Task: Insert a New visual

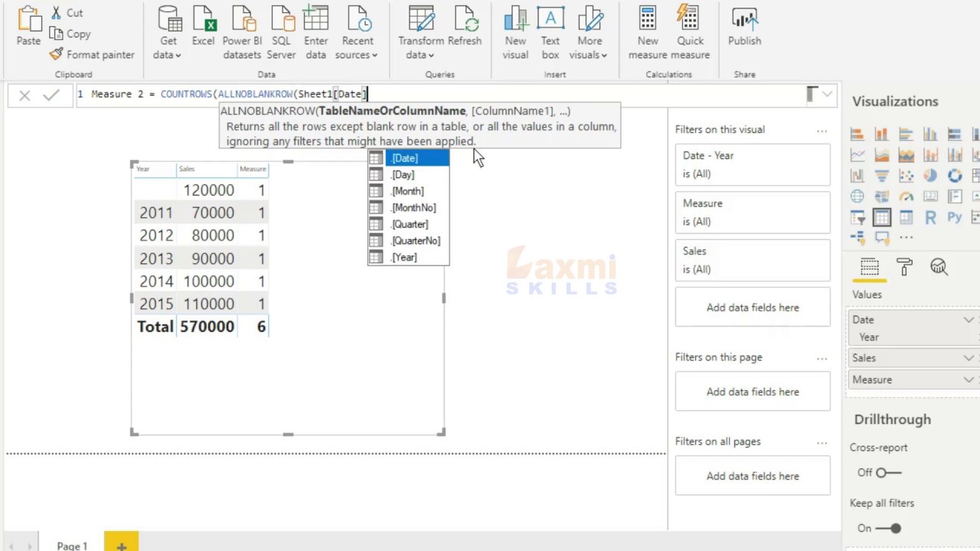Action: (x=515, y=34)
